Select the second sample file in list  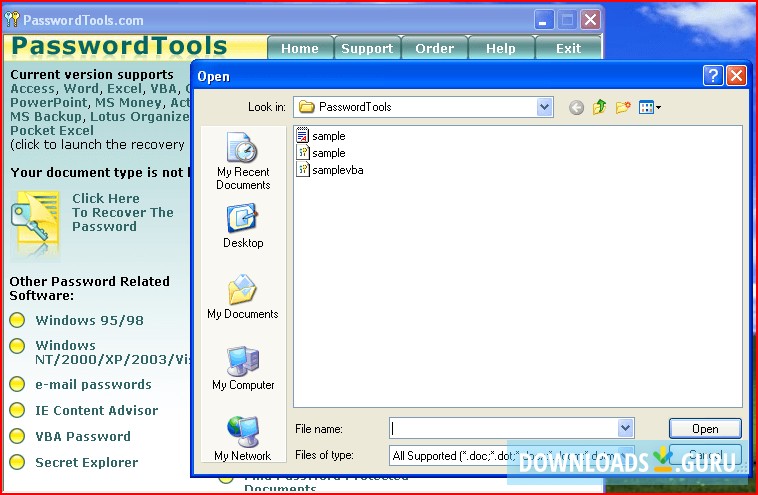[321, 153]
